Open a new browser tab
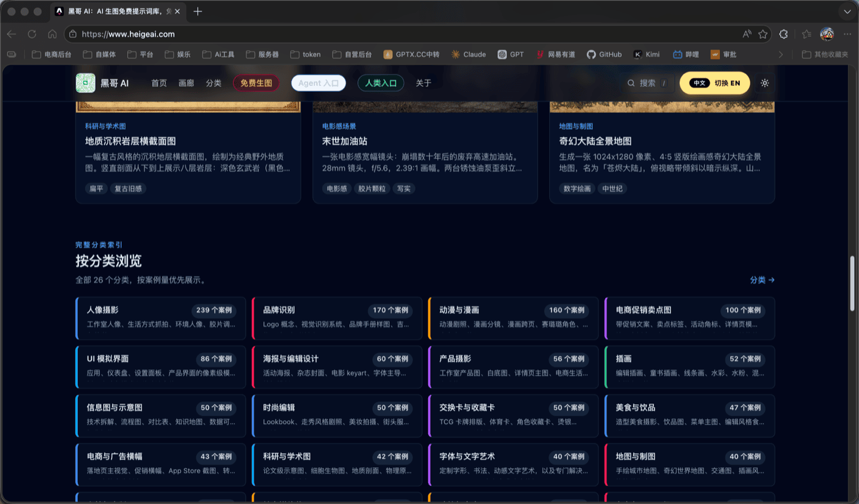This screenshot has height=504, width=859. pyautogui.click(x=198, y=11)
